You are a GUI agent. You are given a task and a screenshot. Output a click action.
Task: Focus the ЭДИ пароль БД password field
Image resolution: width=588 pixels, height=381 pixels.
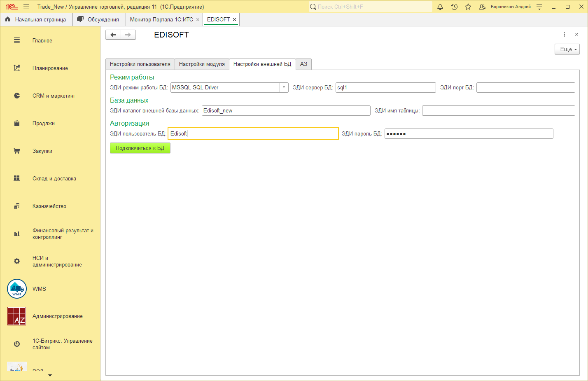click(469, 133)
